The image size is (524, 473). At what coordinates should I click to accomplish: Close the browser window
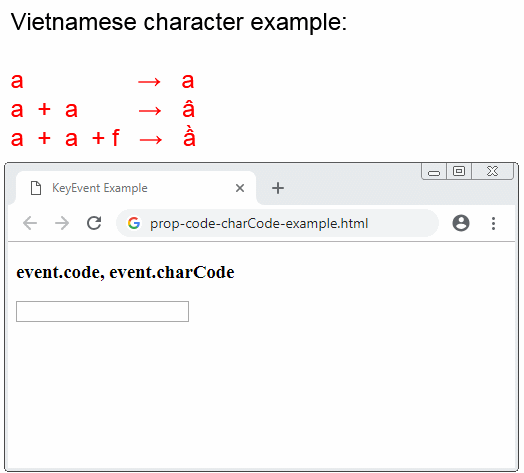tap(492, 171)
